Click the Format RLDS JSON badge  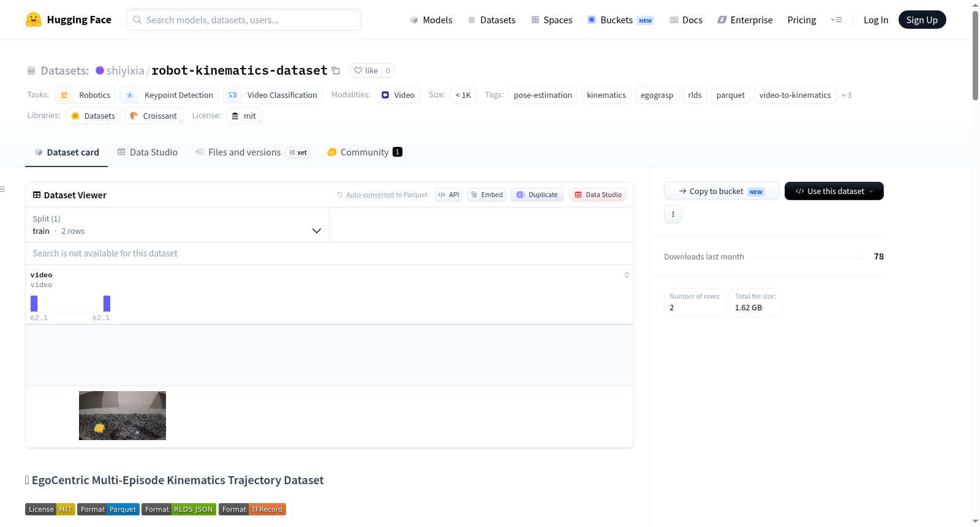pos(179,509)
